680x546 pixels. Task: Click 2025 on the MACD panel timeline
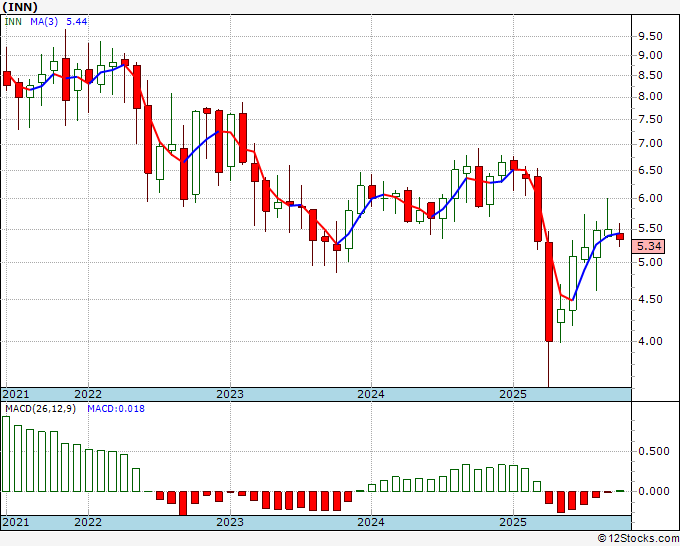(x=513, y=522)
